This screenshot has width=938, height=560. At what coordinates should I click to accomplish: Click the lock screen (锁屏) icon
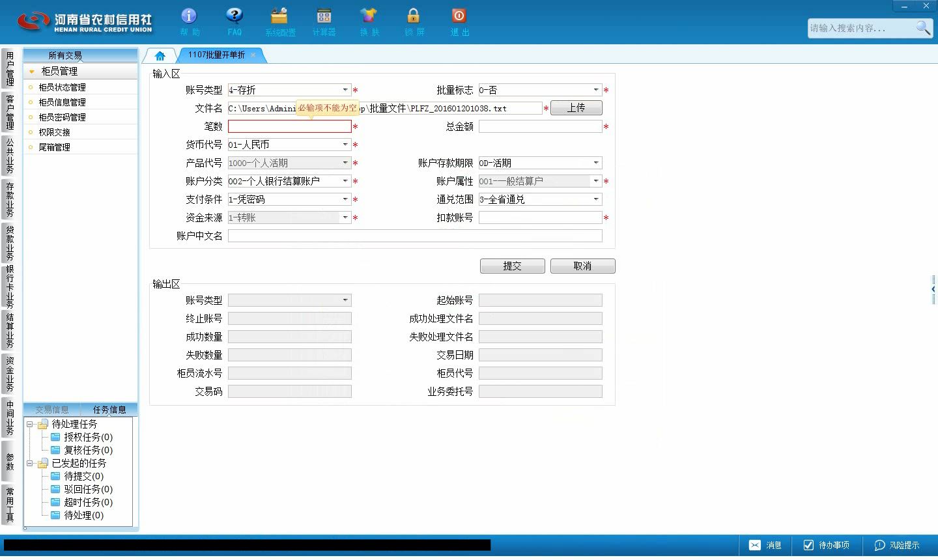(x=414, y=21)
